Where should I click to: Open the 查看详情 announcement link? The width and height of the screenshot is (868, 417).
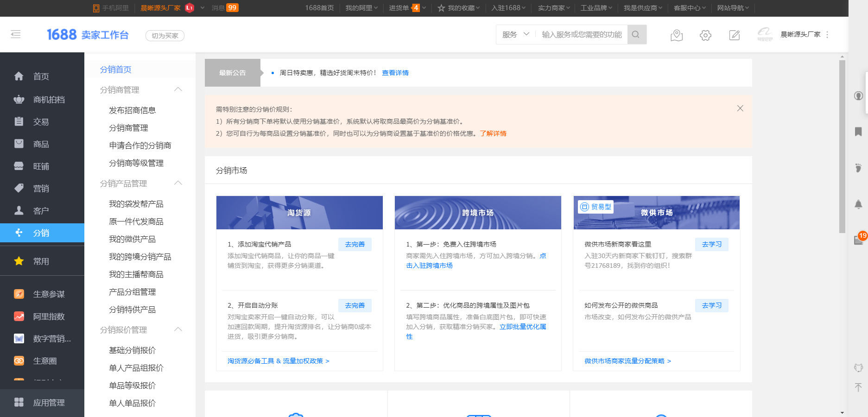click(395, 73)
